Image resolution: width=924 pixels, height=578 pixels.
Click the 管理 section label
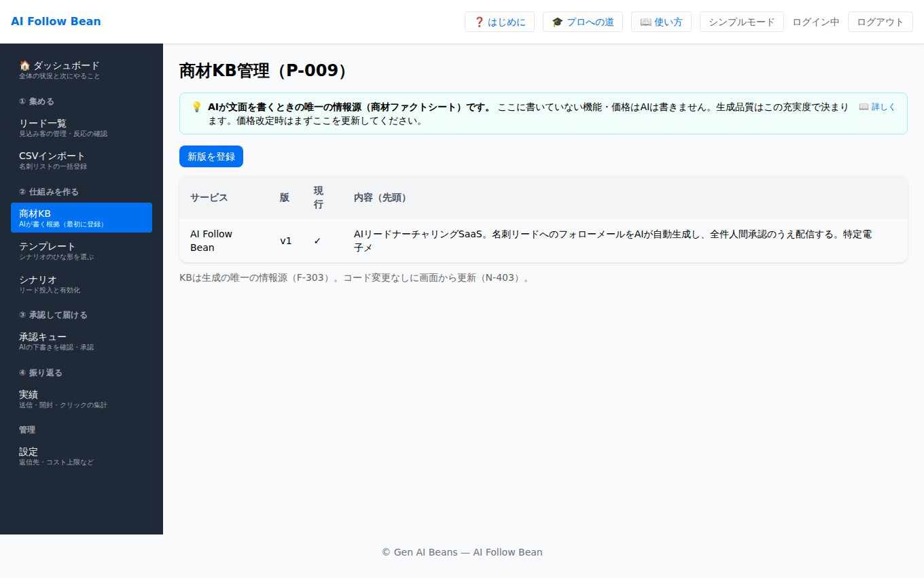(x=27, y=430)
